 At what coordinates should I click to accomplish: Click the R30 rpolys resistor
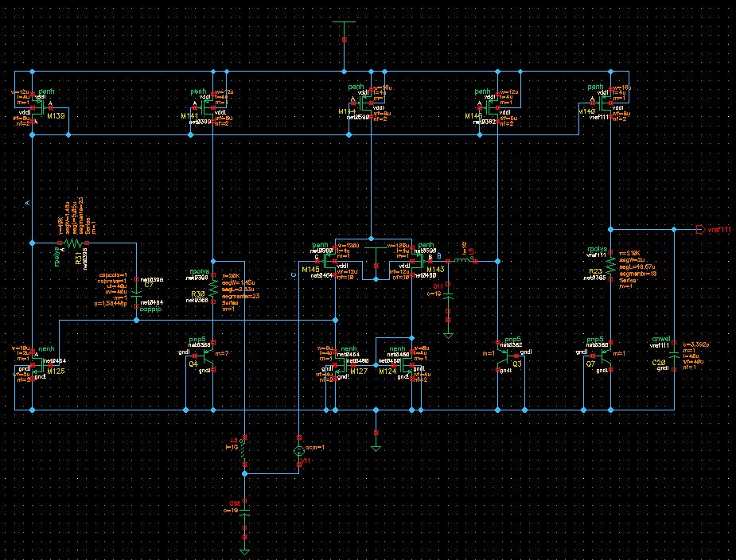click(213, 288)
